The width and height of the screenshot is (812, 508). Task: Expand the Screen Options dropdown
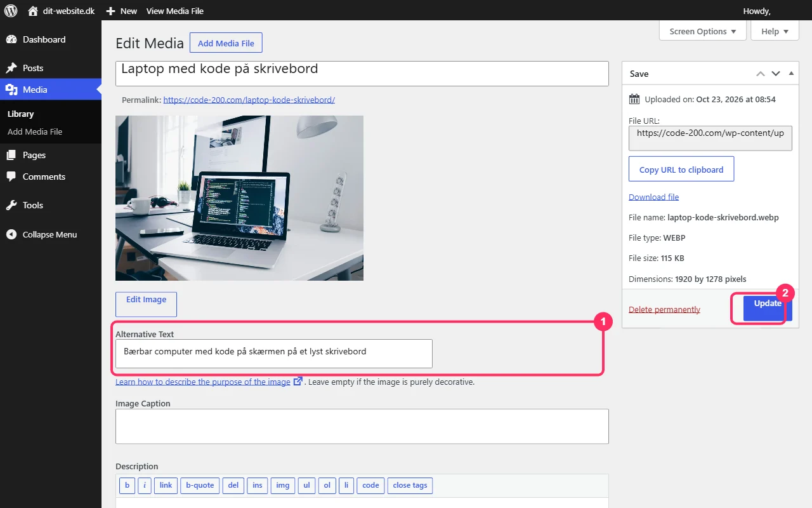703,31
